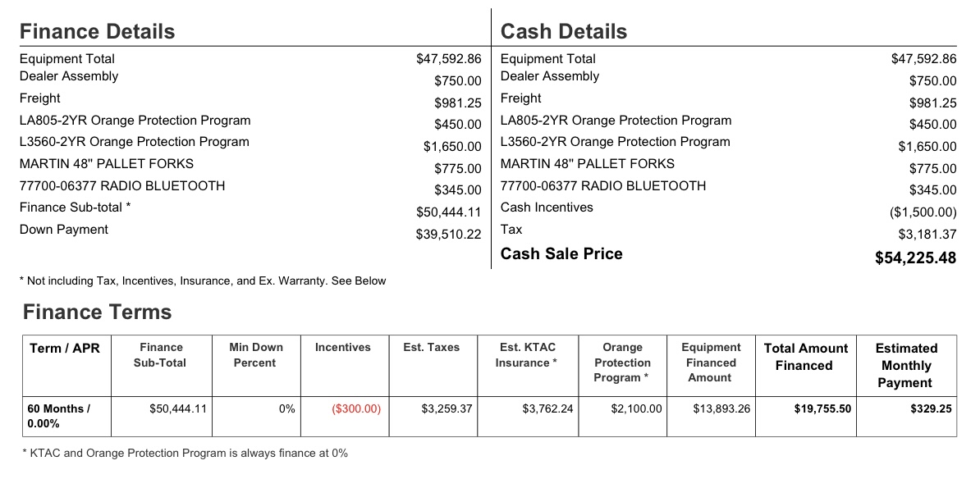Click the Total Amount Financed column header
Screen dimensions: 980x479
[x=806, y=358]
